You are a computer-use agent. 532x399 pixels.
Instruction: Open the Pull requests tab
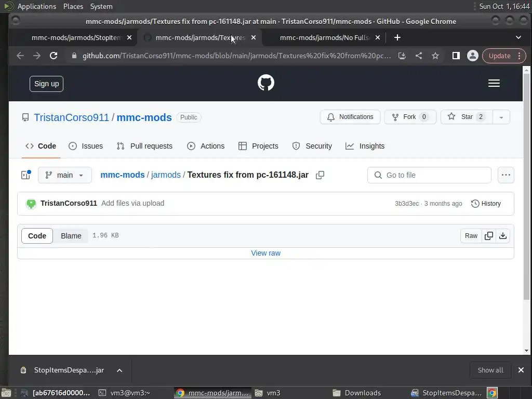click(x=144, y=146)
